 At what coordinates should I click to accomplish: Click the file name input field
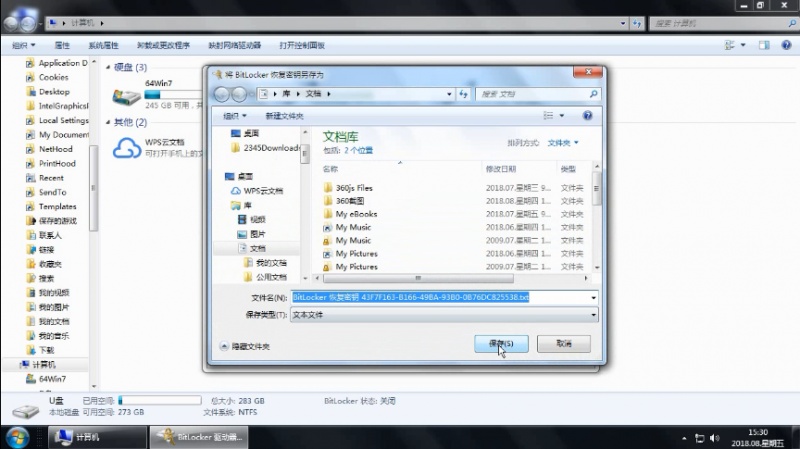point(439,297)
